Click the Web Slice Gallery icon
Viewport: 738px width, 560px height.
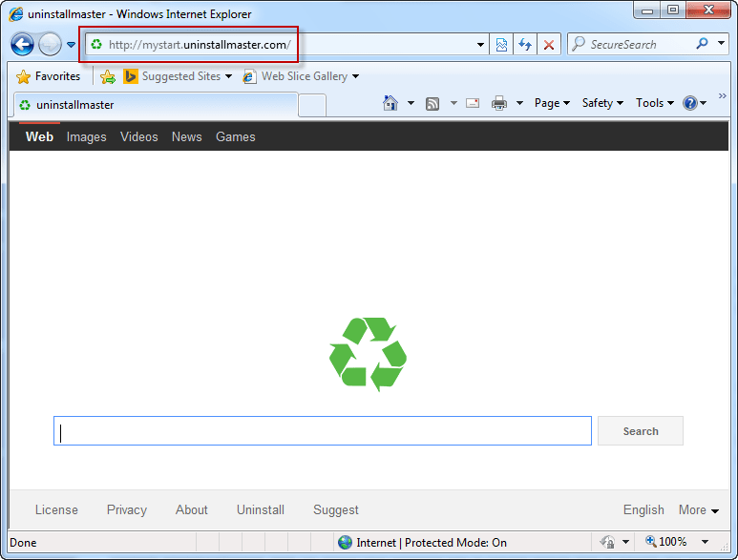pos(249,76)
